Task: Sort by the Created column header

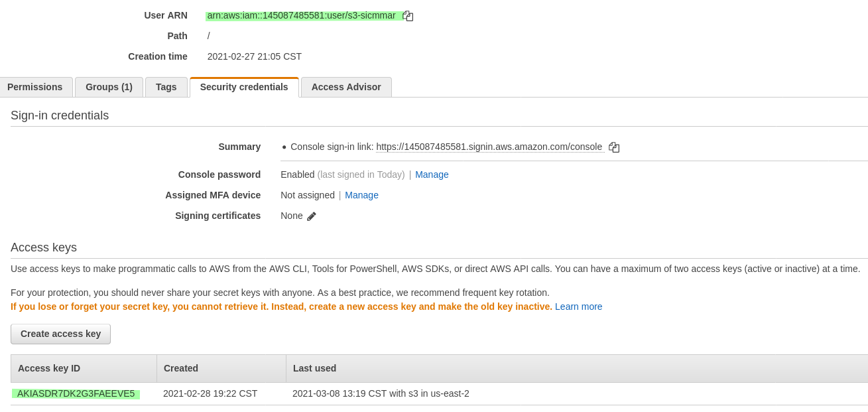Action: 221,368
